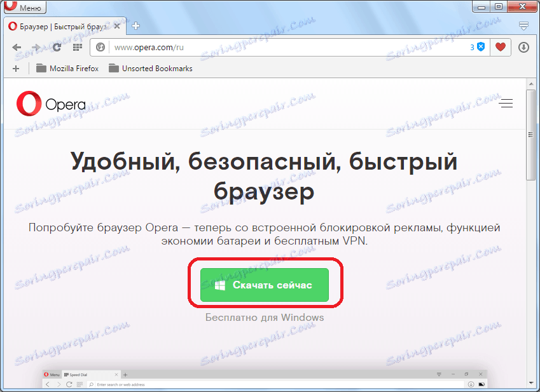The width and height of the screenshot is (540, 392).
Task: Open the Unsorted Bookmarks folder
Action: [x=151, y=69]
